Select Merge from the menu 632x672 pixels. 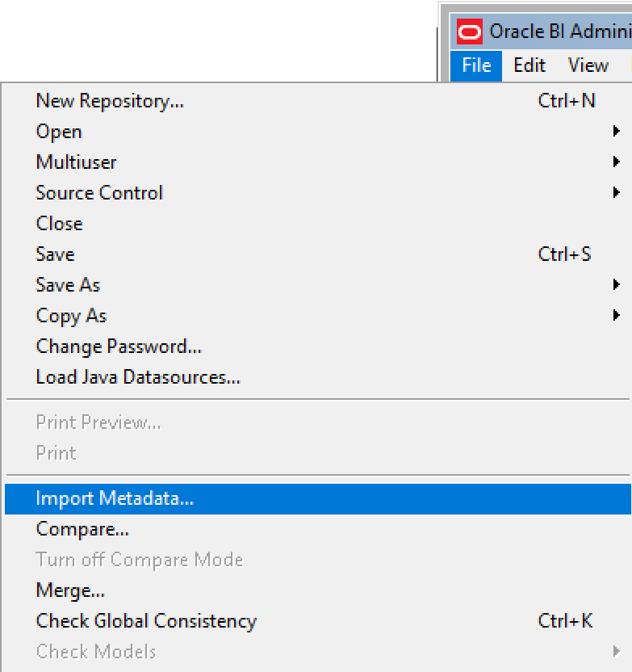tap(70, 591)
